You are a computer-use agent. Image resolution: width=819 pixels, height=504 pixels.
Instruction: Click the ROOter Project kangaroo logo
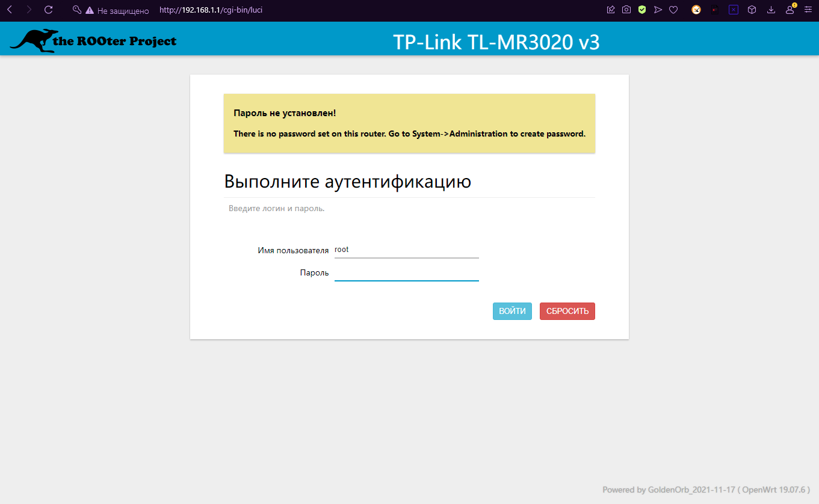click(x=93, y=40)
